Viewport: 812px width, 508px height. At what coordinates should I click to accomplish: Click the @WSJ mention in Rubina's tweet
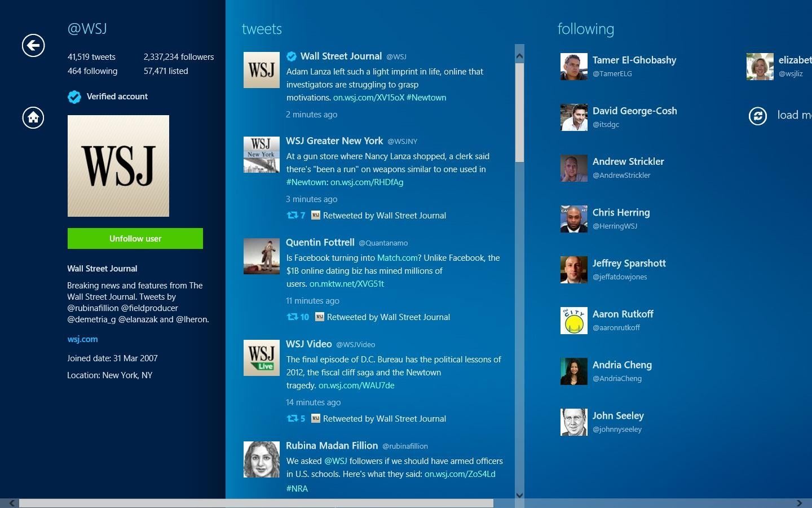[336, 461]
